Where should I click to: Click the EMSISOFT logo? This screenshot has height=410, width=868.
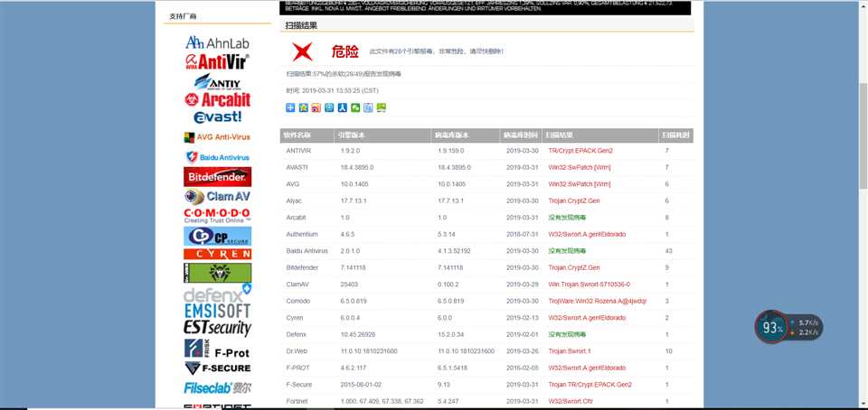coord(218,311)
